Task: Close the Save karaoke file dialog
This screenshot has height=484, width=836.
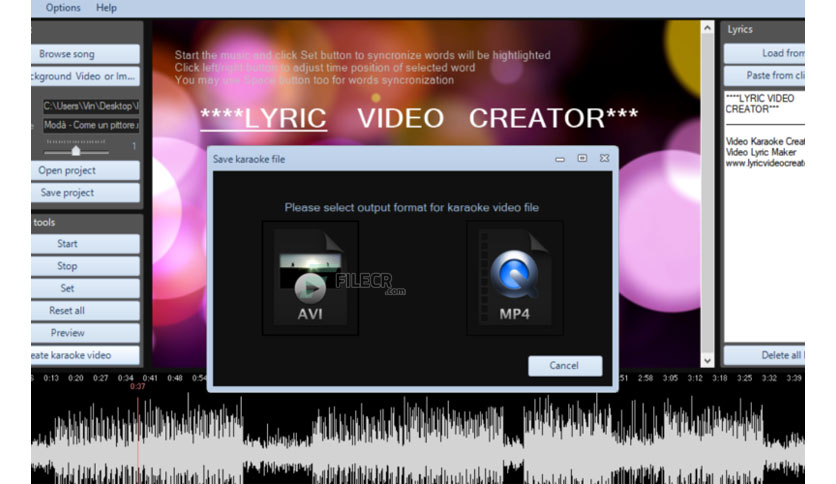Action: (x=605, y=158)
